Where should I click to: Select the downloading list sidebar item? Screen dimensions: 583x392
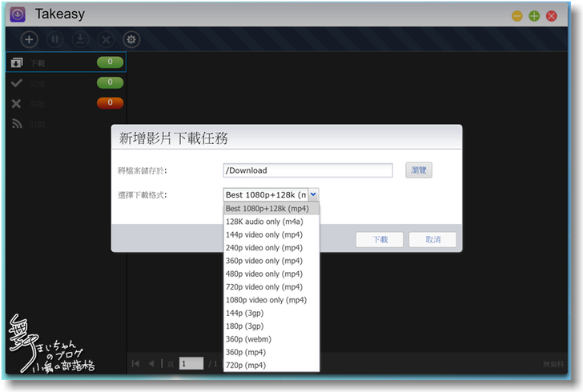click(66, 62)
